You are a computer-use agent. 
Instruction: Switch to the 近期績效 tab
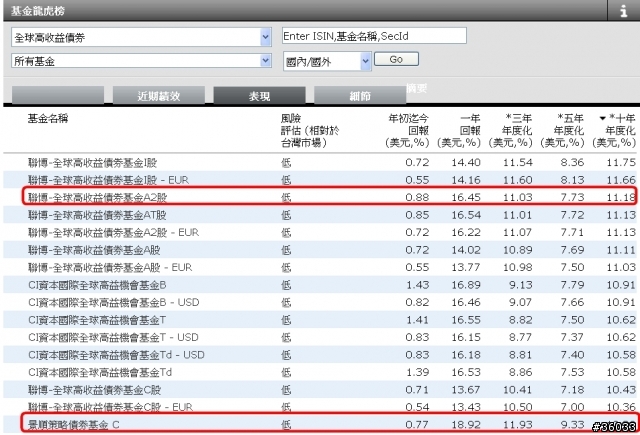tap(158, 95)
